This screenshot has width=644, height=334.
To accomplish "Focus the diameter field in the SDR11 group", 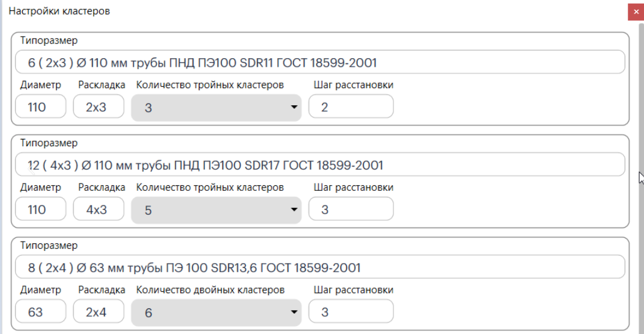I will click(40, 107).
